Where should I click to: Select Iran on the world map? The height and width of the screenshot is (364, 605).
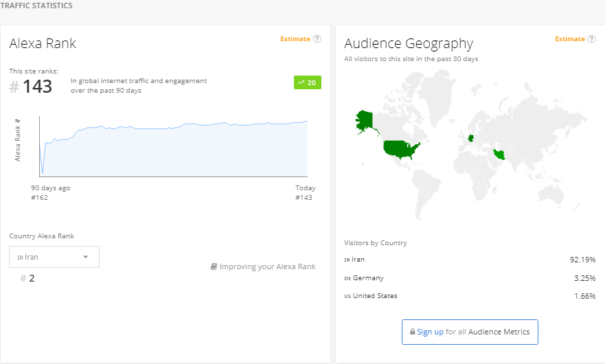point(500,155)
